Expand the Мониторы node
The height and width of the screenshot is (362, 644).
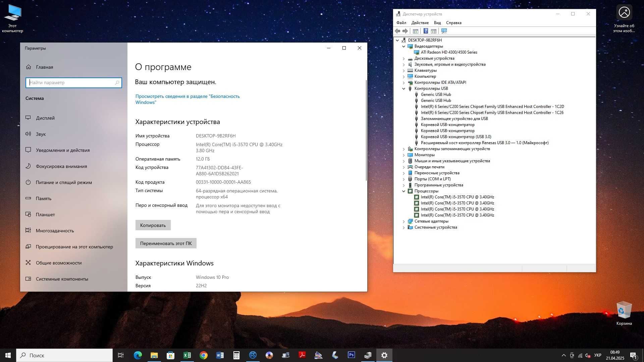point(404,155)
